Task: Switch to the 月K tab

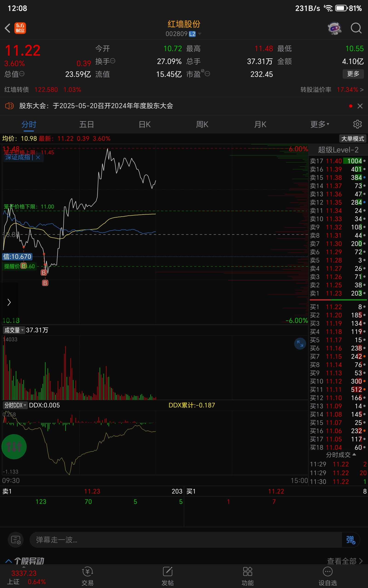Action: tap(260, 124)
